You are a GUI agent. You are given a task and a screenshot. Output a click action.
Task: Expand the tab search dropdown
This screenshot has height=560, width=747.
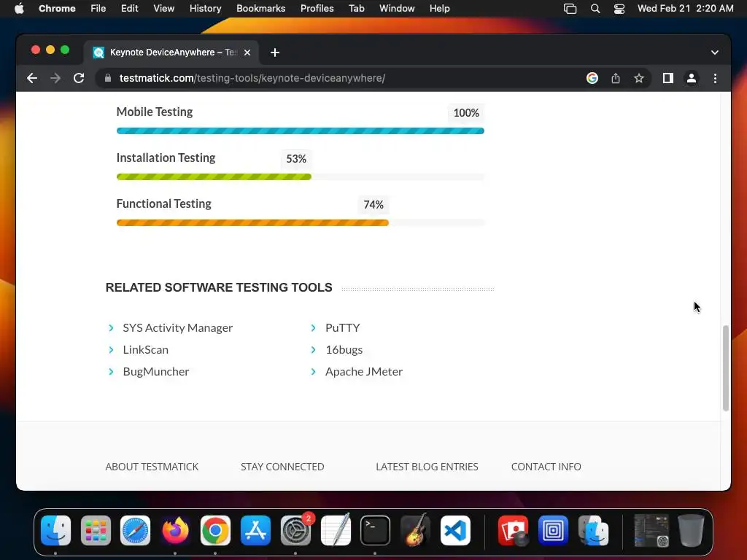click(x=715, y=52)
